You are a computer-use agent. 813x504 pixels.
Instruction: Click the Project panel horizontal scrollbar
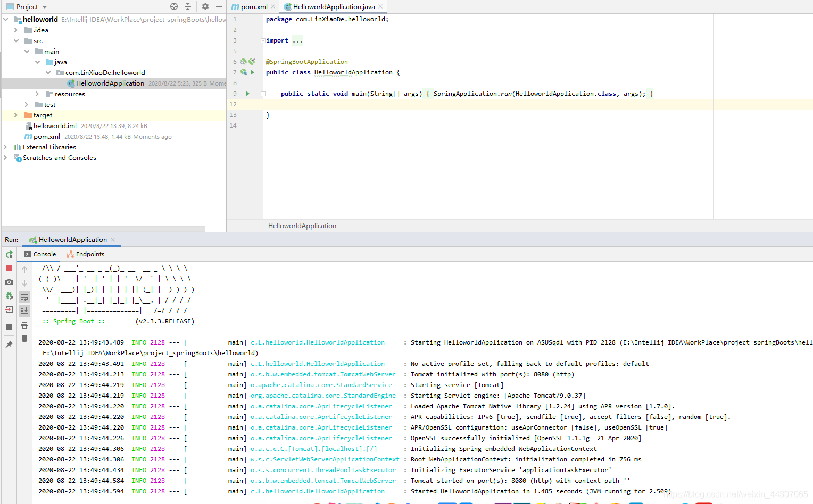(104, 229)
